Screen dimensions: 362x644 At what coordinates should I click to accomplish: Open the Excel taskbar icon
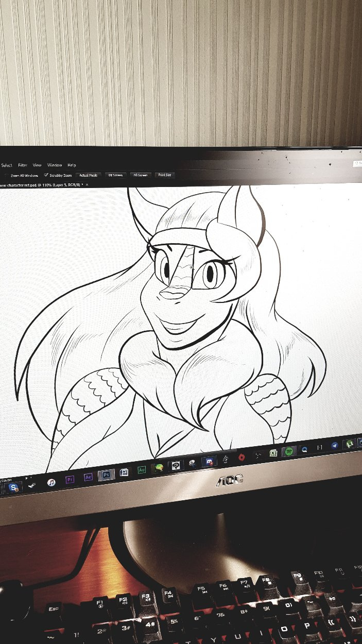[273, 453]
